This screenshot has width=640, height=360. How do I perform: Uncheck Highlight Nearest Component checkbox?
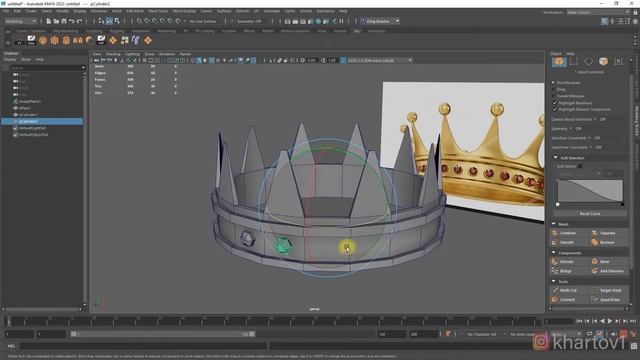pos(555,109)
